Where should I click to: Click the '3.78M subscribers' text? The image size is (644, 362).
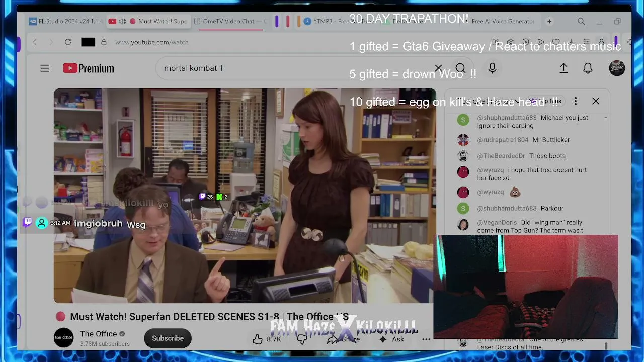[105, 344]
